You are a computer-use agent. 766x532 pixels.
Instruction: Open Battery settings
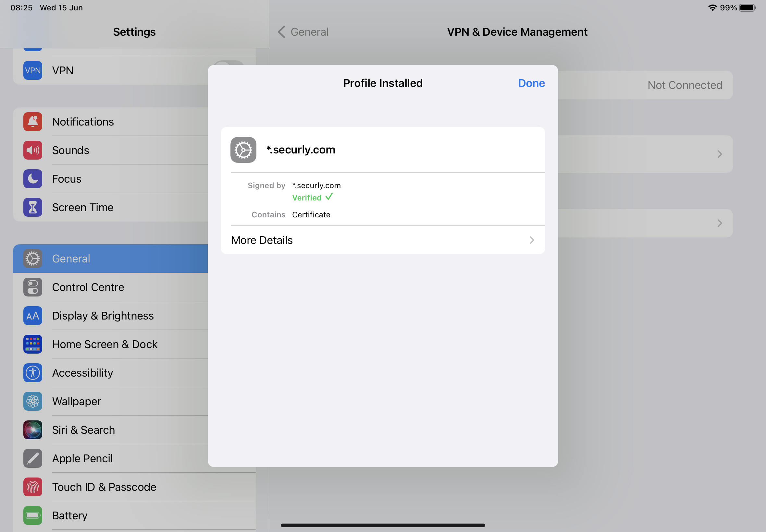(x=134, y=516)
